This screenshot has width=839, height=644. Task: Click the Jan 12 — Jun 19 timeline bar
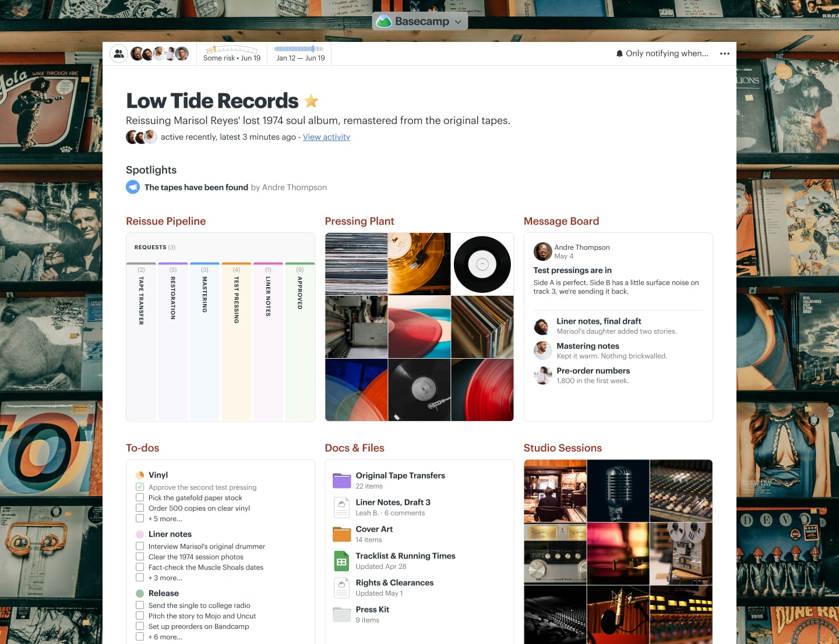click(x=301, y=54)
